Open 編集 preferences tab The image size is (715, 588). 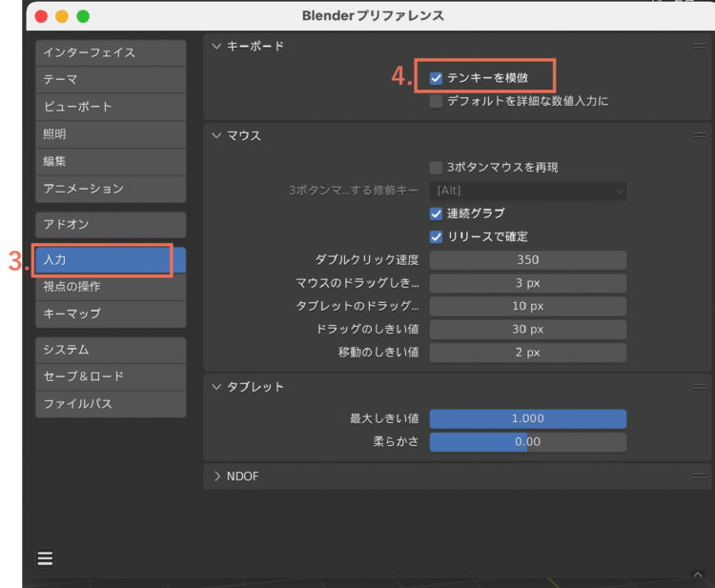pos(111,162)
